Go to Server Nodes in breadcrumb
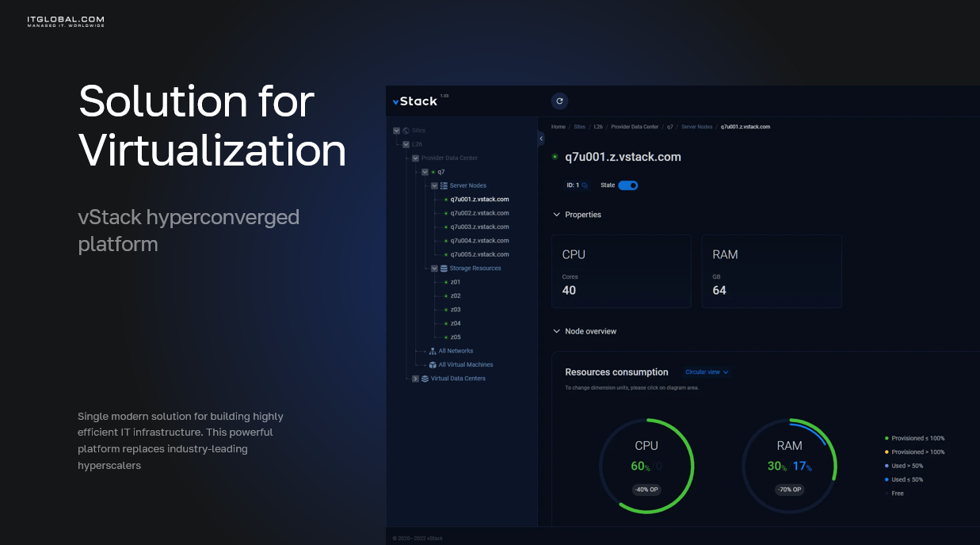 (x=696, y=127)
